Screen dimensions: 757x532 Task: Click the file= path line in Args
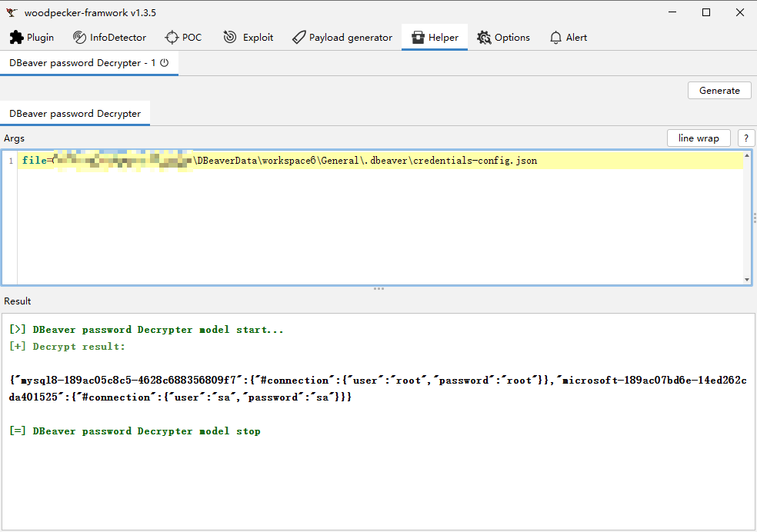tap(381, 160)
